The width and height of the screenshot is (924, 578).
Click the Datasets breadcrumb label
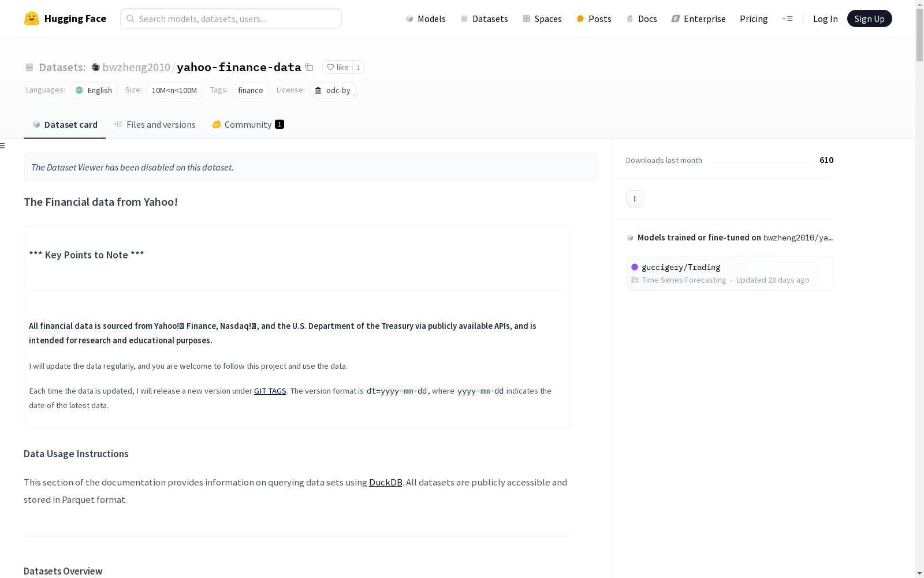pyautogui.click(x=62, y=67)
